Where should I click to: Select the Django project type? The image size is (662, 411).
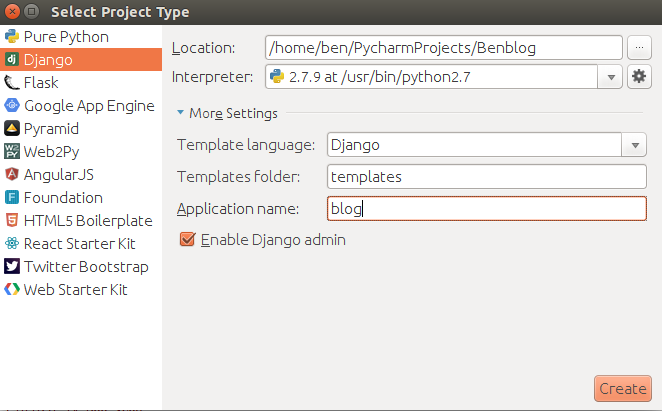click(x=81, y=60)
